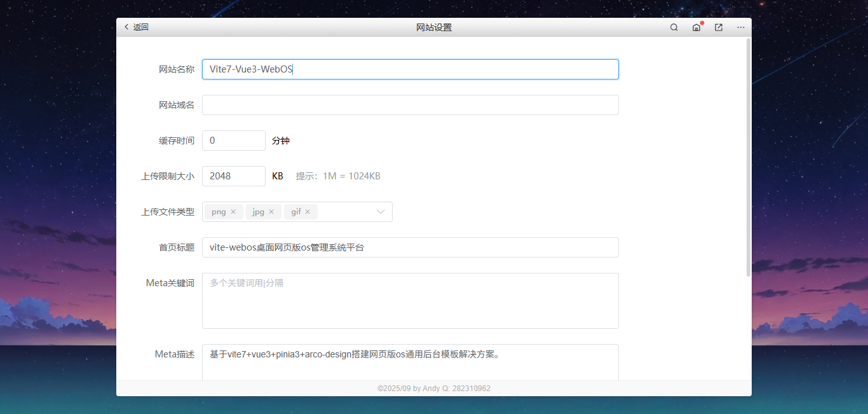Click the 上传限制大小 KB number field

click(233, 176)
